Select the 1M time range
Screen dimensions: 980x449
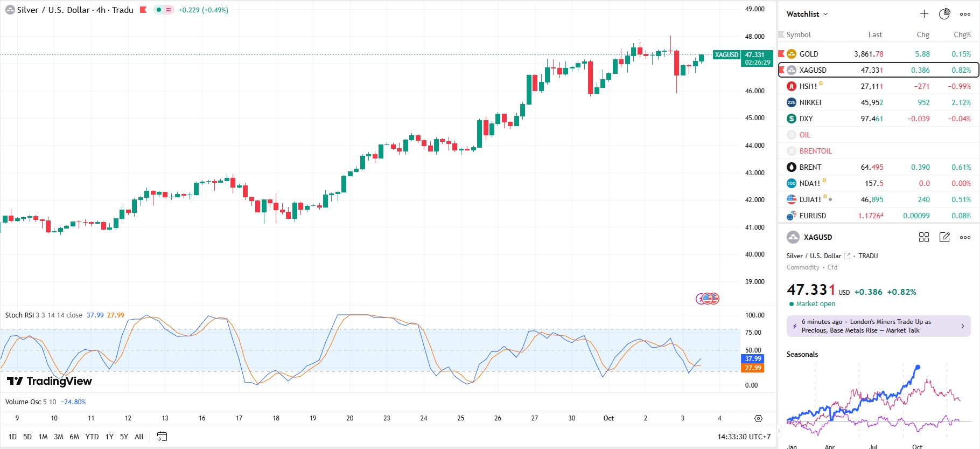click(43, 437)
